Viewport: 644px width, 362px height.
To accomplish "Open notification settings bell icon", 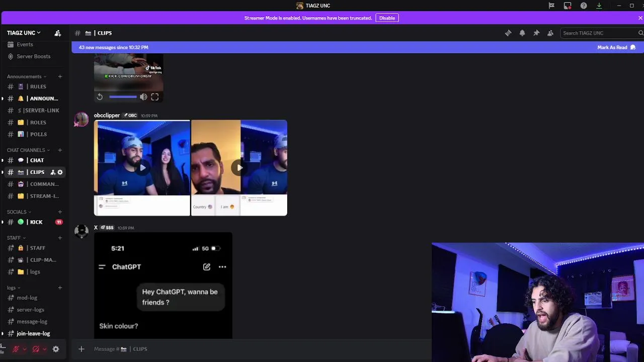I will point(522,33).
